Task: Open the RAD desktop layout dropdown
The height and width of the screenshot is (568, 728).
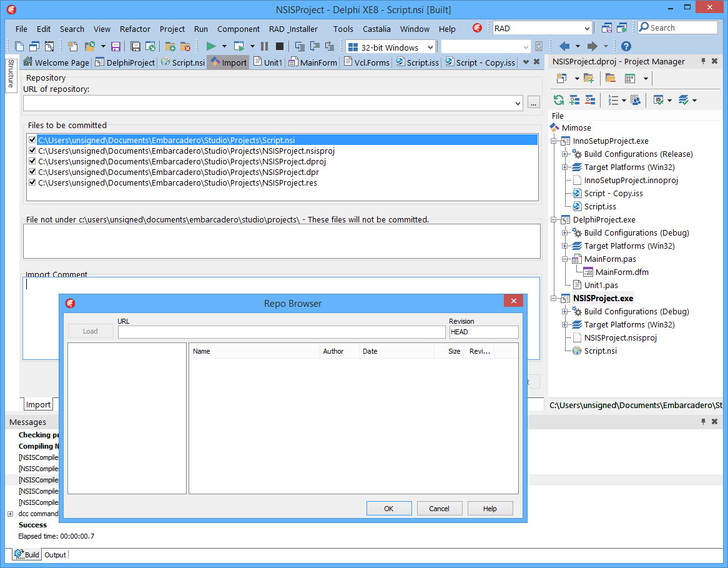Action: pyautogui.click(x=587, y=28)
